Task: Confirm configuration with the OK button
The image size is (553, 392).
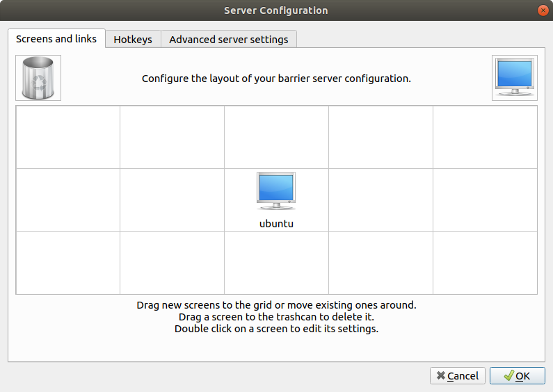Action: [x=517, y=376]
